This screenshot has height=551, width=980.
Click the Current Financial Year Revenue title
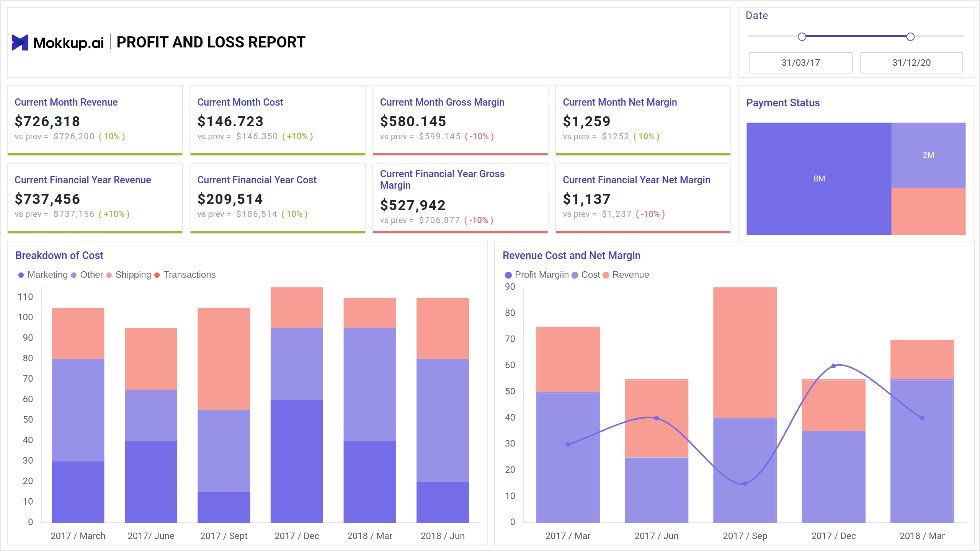pyautogui.click(x=83, y=180)
